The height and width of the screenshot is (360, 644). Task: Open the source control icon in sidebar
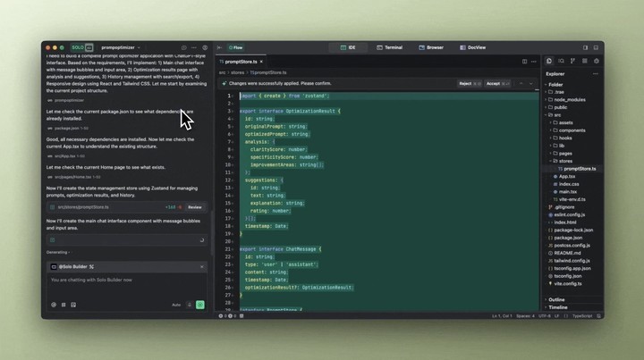point(572,61)
